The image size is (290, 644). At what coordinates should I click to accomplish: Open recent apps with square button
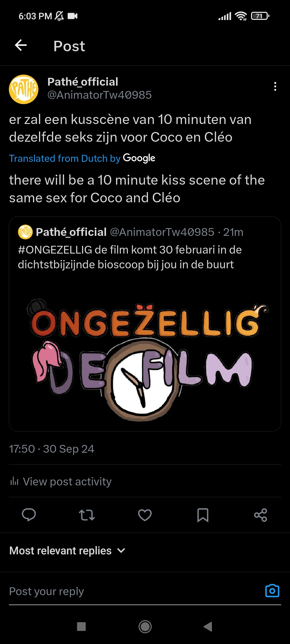(x=81, y=627)
